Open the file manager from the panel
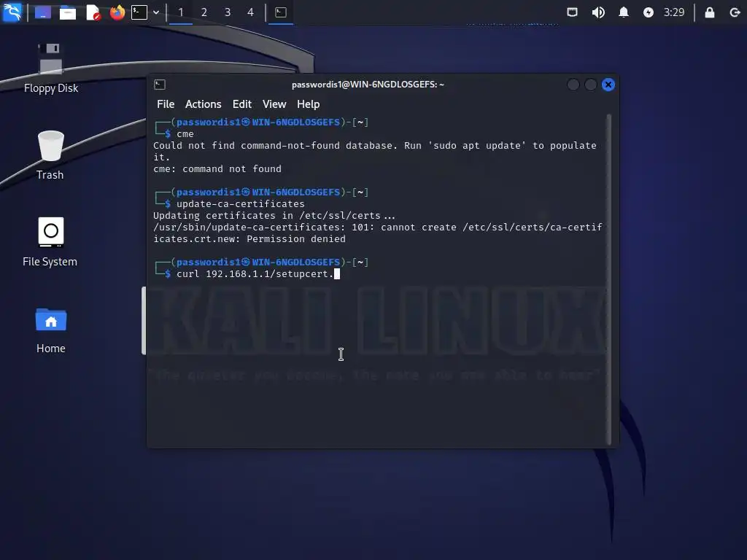The height and width of the screenshot is (560, 747). pos(68,12)
